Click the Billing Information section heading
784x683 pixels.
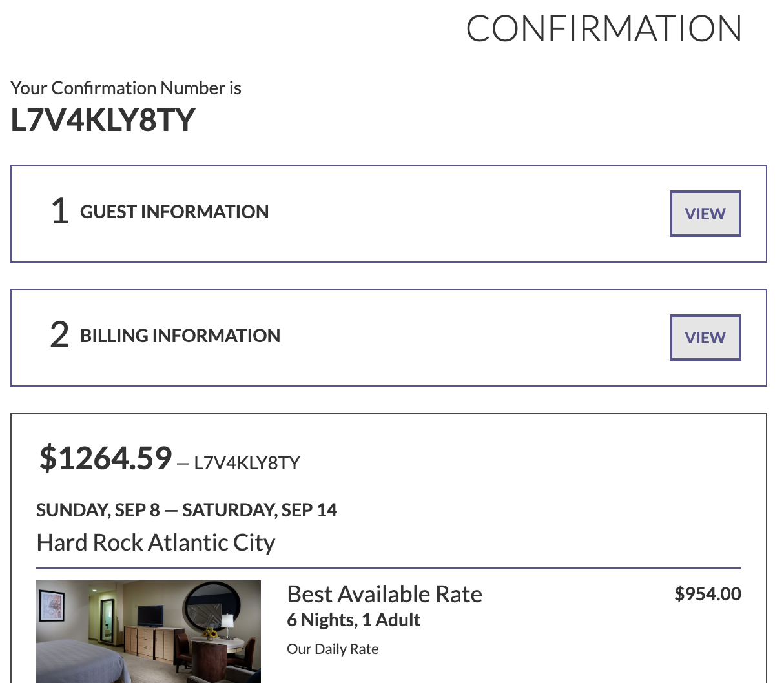pos(180,336)
